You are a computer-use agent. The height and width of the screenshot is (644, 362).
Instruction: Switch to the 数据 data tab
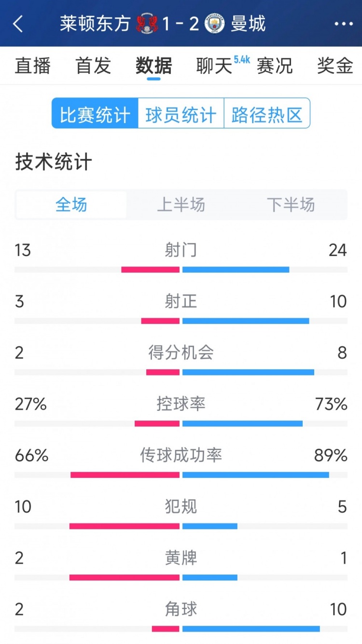153,66
